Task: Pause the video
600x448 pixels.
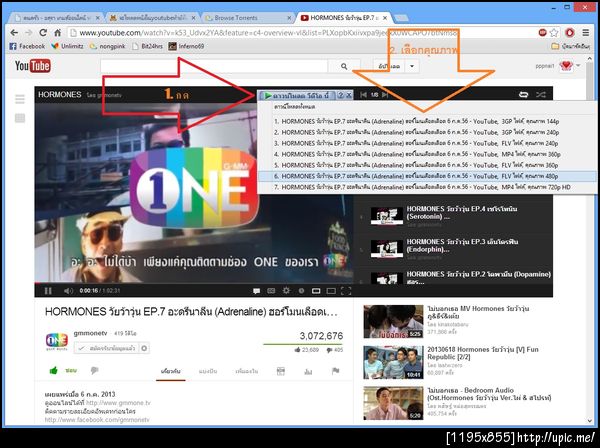Action: tap(48, 291)
